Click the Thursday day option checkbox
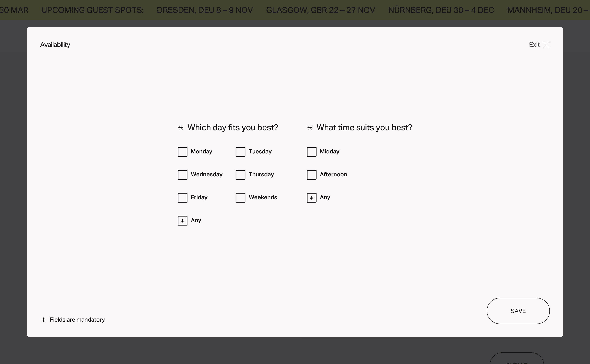This screenshot has width=590, height=364. coord(240,174)
